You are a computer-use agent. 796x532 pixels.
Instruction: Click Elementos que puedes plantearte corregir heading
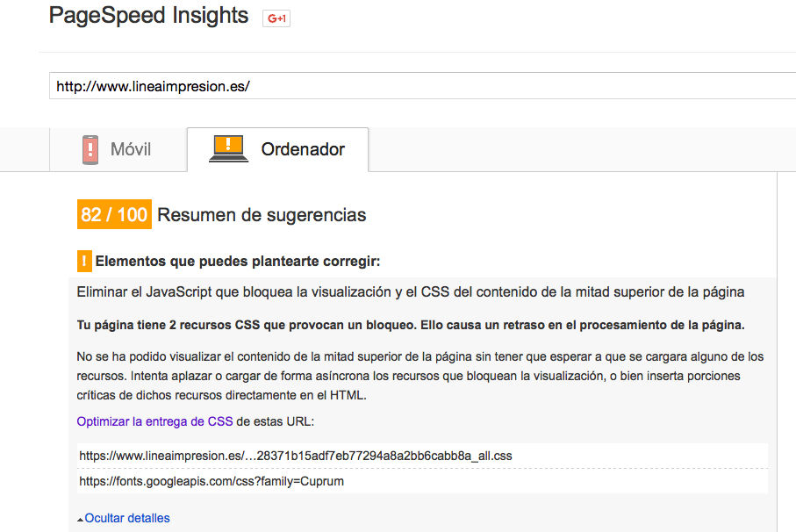tap(238, 261)
